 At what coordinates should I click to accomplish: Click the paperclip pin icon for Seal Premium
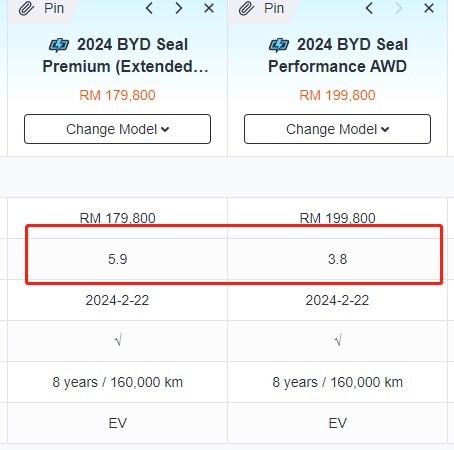pos(26,8)
